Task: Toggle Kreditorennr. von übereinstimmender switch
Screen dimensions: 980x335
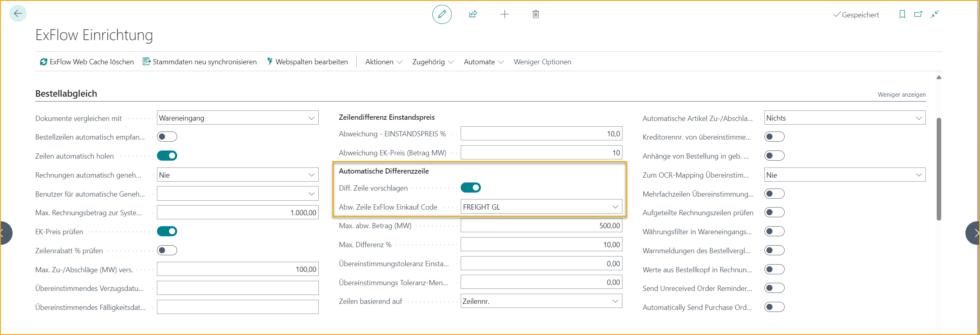Action: (775, 137)
